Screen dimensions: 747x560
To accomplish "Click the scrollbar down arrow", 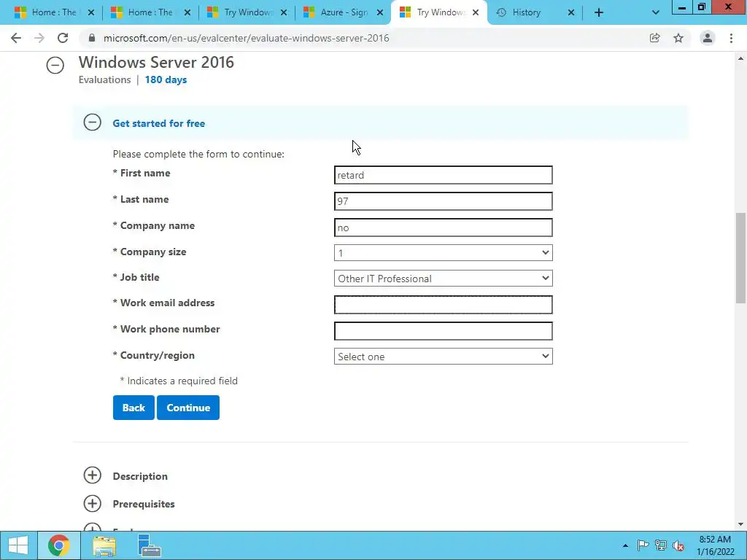I will (740, 525).
